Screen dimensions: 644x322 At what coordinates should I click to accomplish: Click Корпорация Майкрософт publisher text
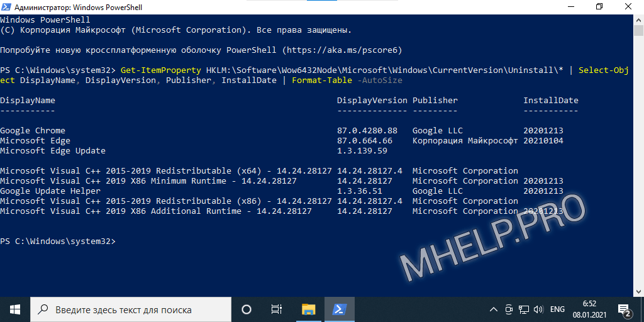tap(465, 140)
